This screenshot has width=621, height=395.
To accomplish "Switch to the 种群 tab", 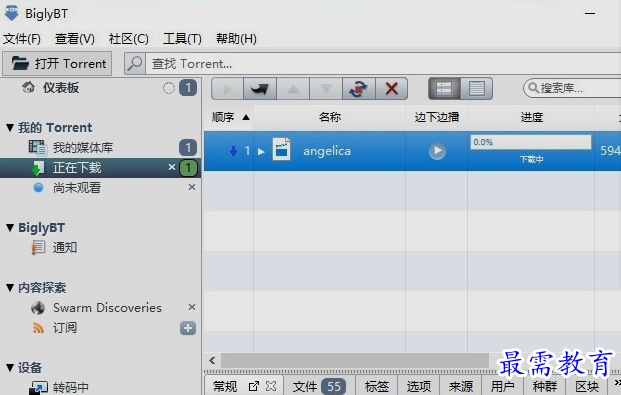I will pos(545,386).
